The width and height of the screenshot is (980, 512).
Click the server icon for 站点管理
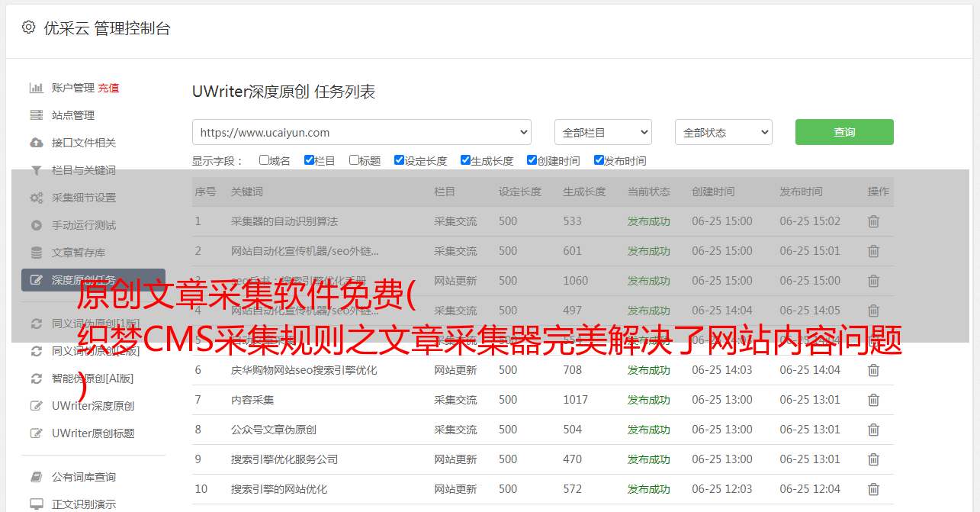click(36, 115)
